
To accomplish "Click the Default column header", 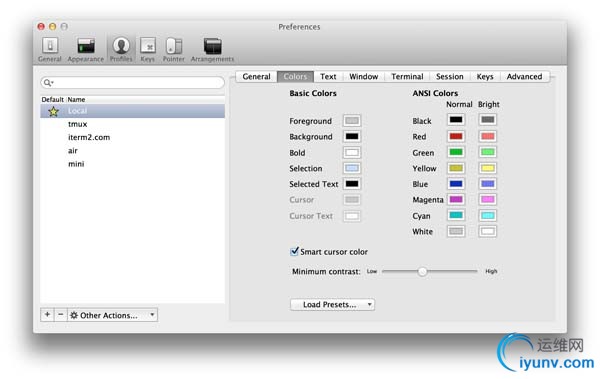I will [x=52, y=100].
